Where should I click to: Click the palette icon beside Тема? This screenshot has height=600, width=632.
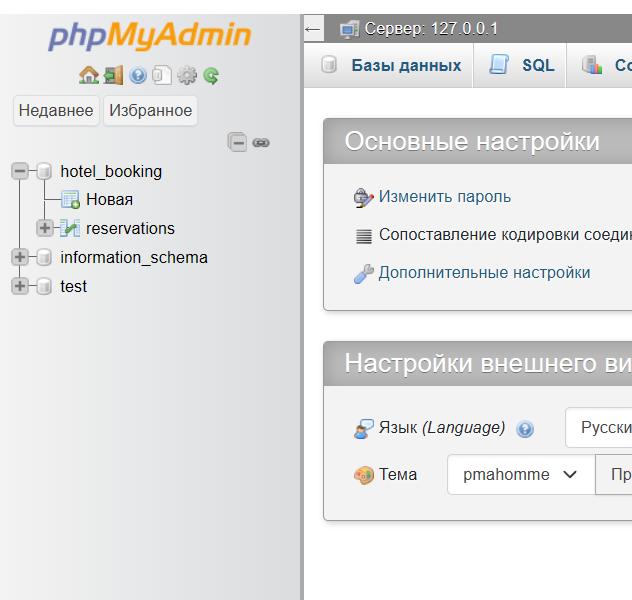(364, 475)
